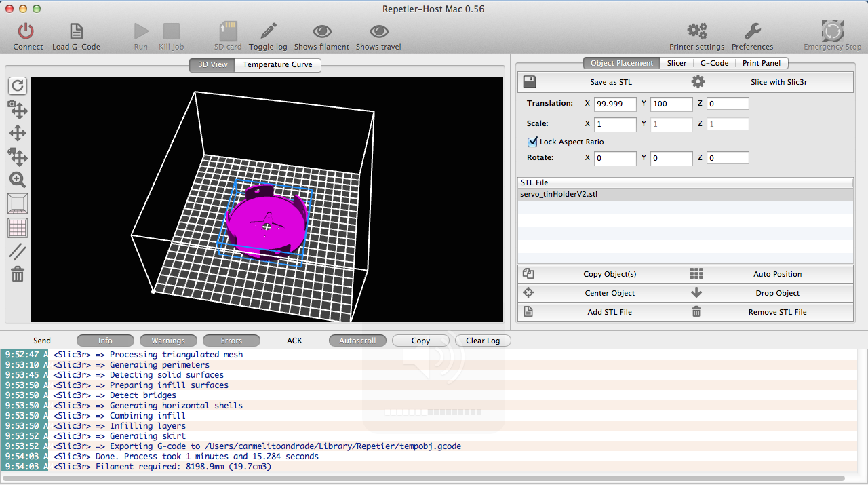Viewport: 868px width, 485px height.
Task: Click Slice with Slic3r
Action: [770, 82]
